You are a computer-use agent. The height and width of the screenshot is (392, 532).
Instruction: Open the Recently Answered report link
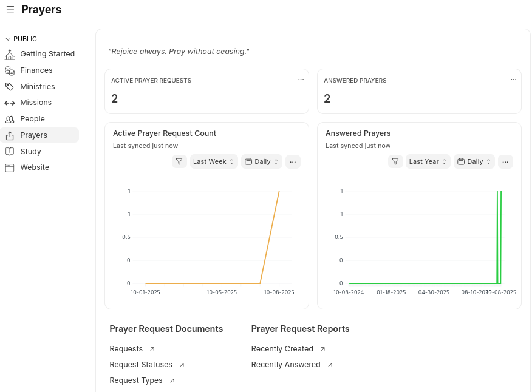coord(285,365)
